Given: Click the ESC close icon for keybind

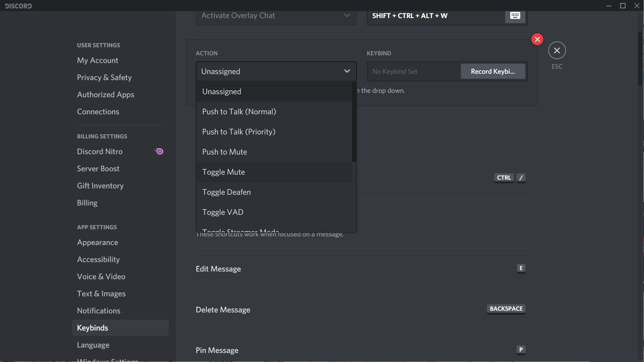Looking at the screenshot, I should tap(557, 50).
